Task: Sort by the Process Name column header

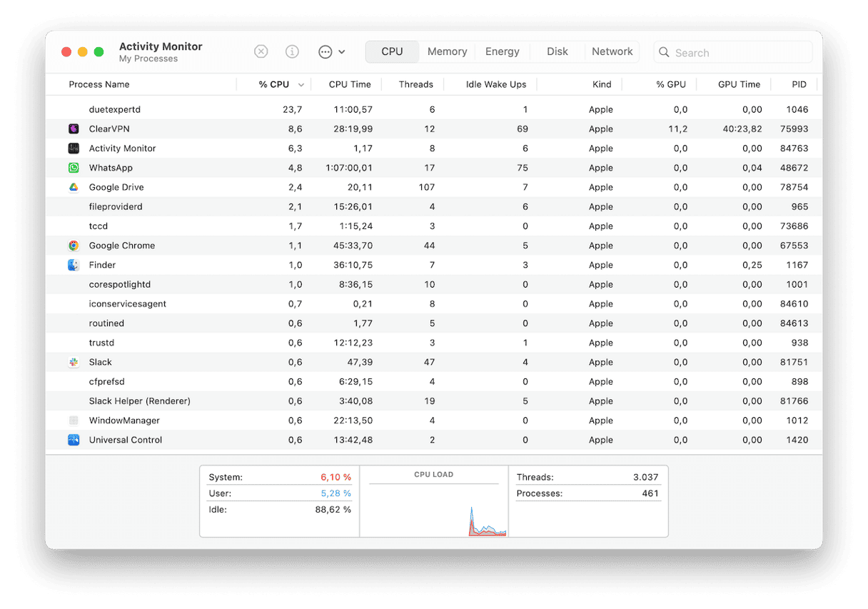Action: [99, 84]
